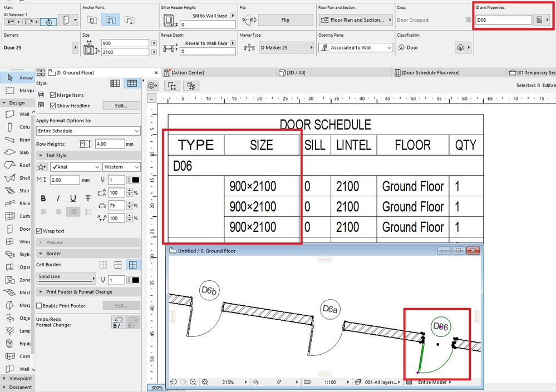
Task: Activate the Slab tool
Action: [17, 152]
